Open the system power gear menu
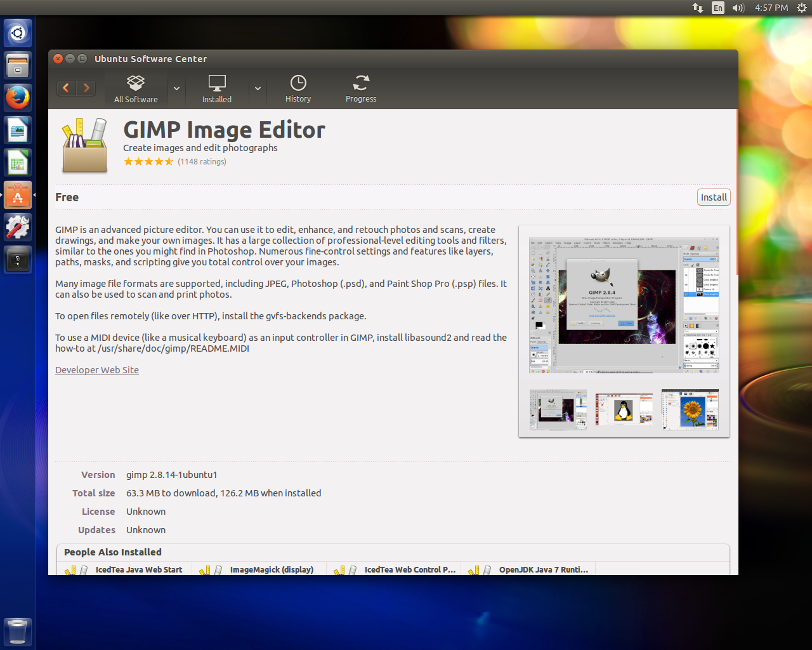The image size is (812, 650). click(x=801, y=8)
